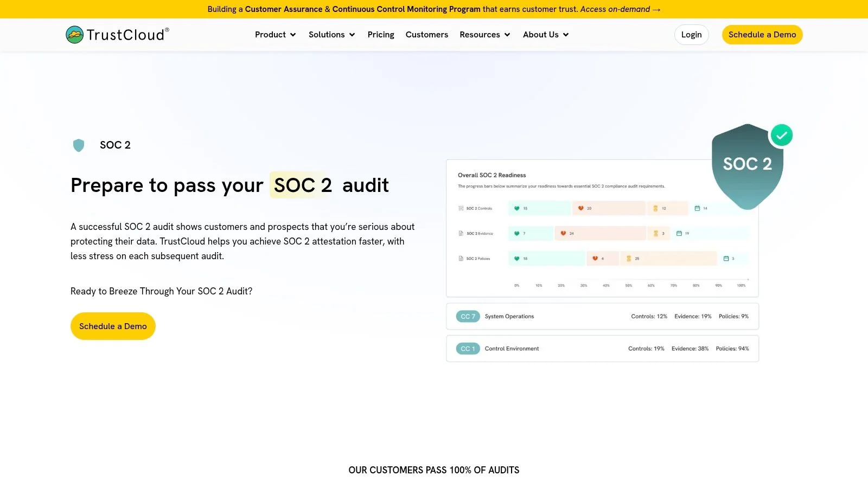Screen dimensions: 868x488
Task: Click the CC 1 badge for Control Environment
Action: 468,349
